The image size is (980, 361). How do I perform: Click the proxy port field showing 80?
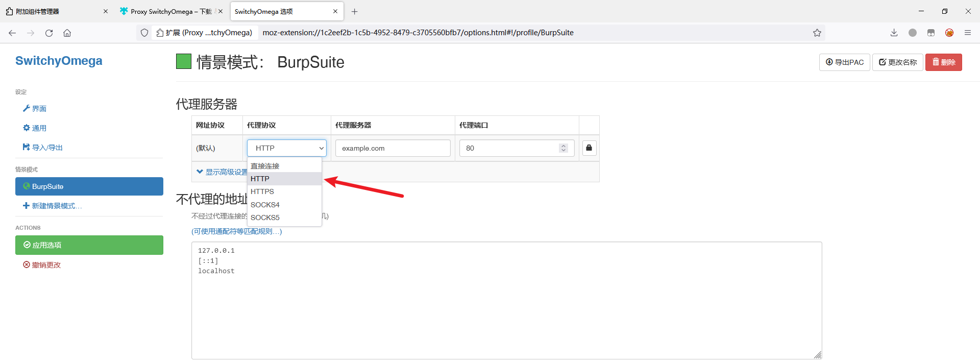517,148
